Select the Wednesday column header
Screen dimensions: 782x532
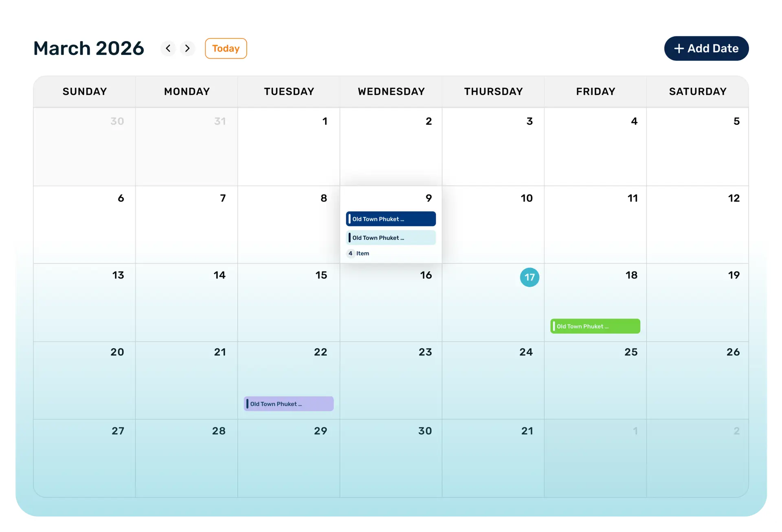[391, 92]
